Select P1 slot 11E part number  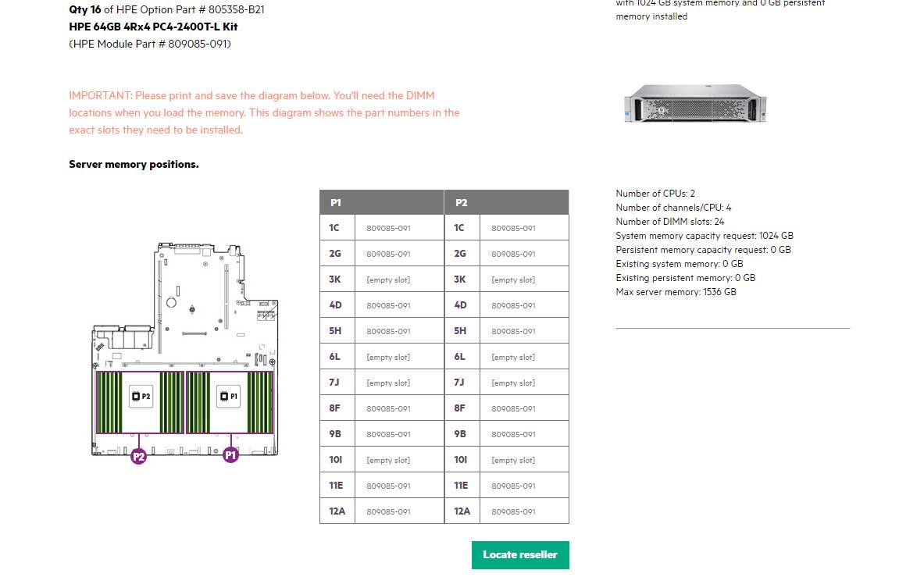pos(388,486)
